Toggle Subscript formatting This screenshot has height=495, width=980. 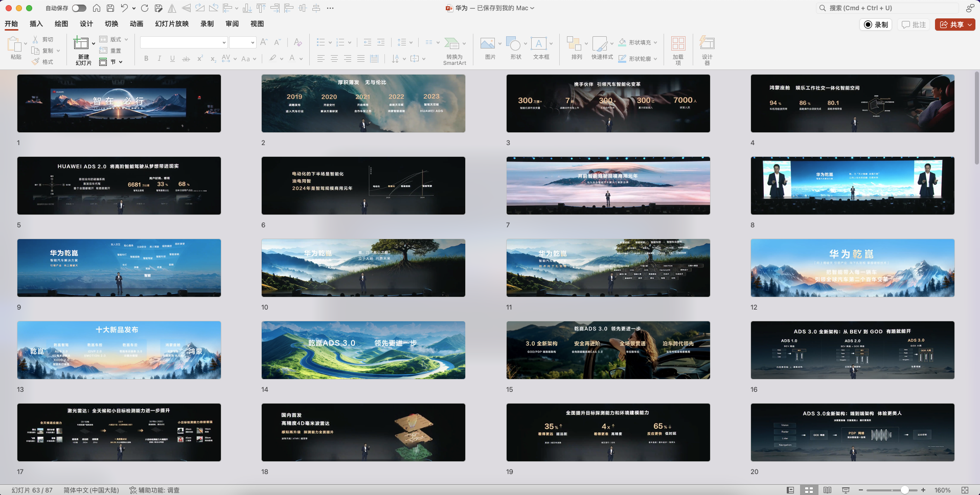pyautogui.click(x=213, y=59)
